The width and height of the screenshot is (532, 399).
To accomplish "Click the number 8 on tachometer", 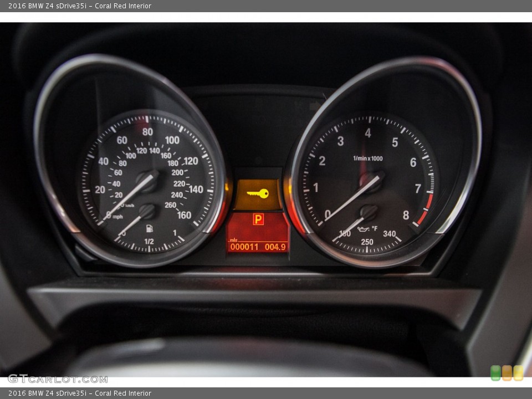I will point(406,215).
